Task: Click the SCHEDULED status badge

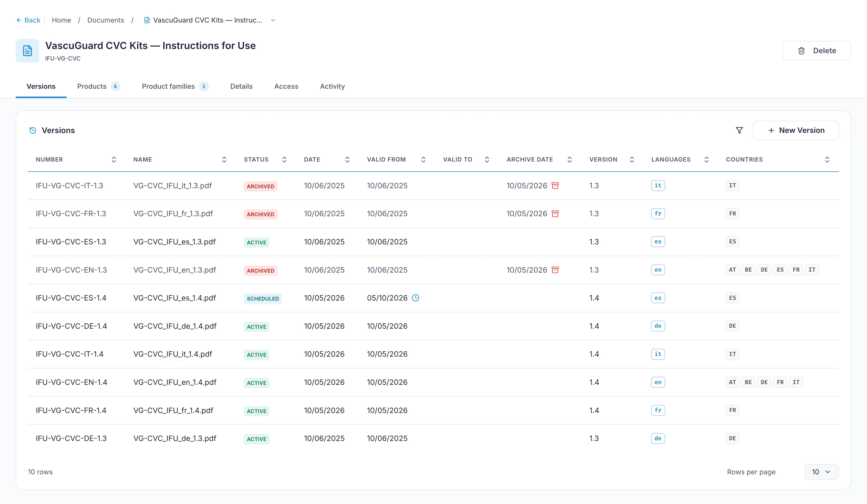Action: coord(263,298)
